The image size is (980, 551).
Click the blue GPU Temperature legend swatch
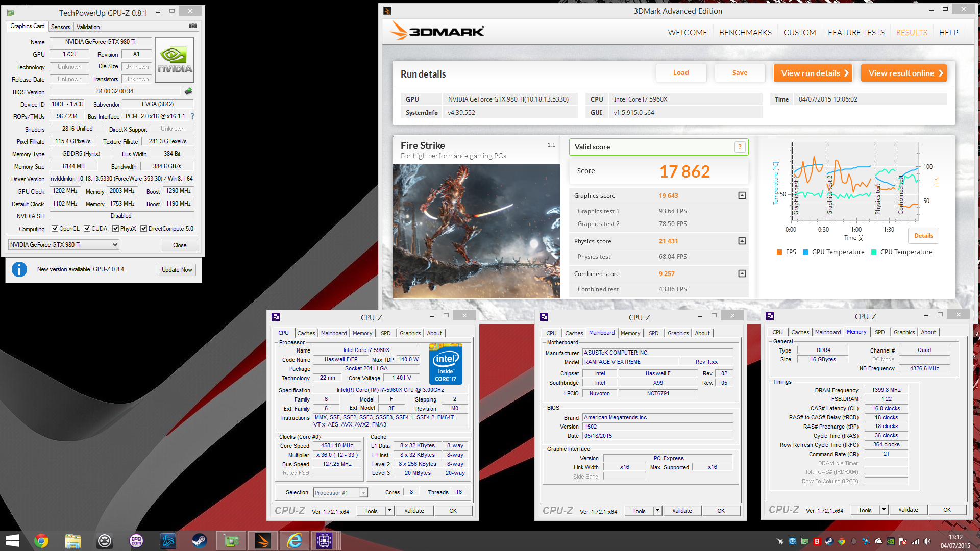[805, 252]
